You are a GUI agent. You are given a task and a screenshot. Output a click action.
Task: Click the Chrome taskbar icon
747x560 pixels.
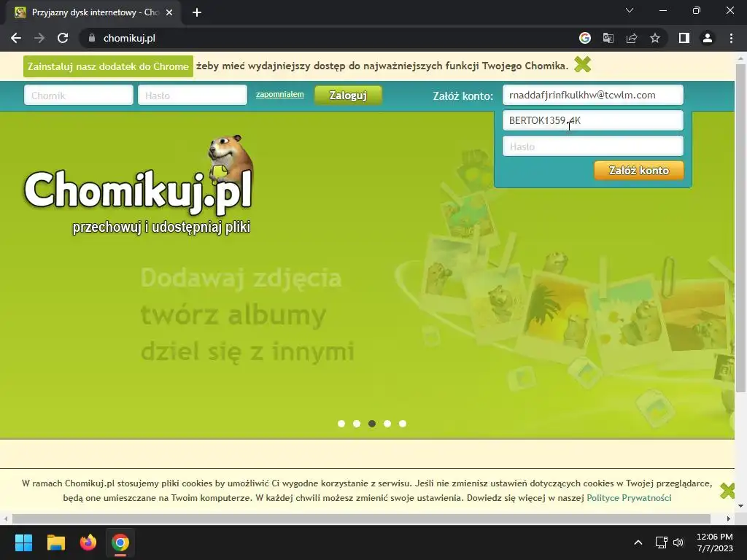pos(120,542)
